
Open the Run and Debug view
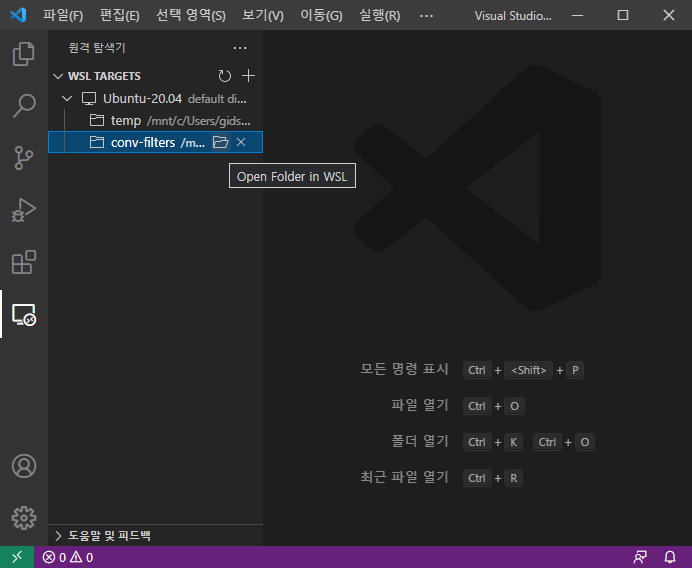[24, 210]
